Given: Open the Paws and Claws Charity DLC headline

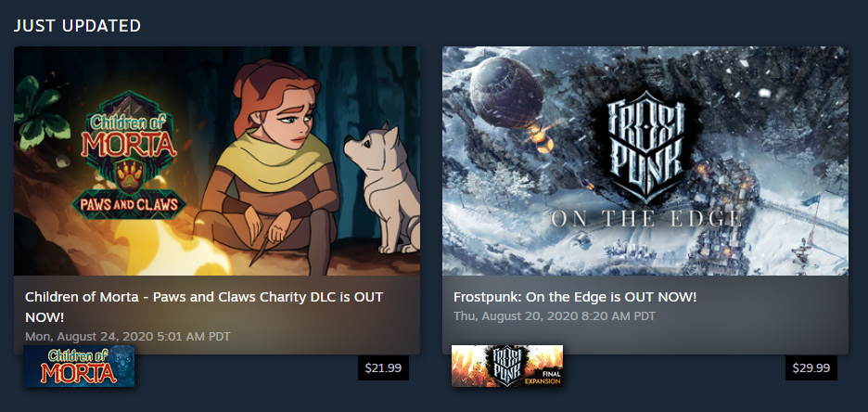Looking at the screenshot, I should pos(204,307).
